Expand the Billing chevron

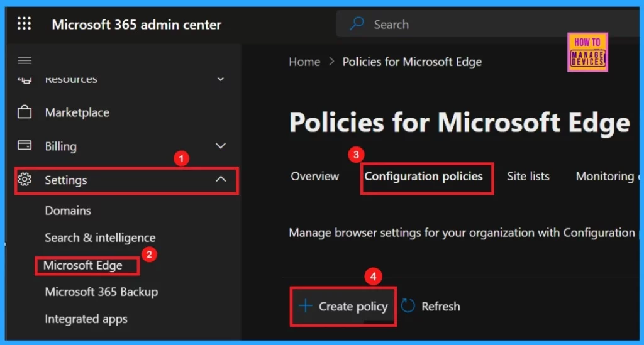pyautogui.click(x=221, y=146)
